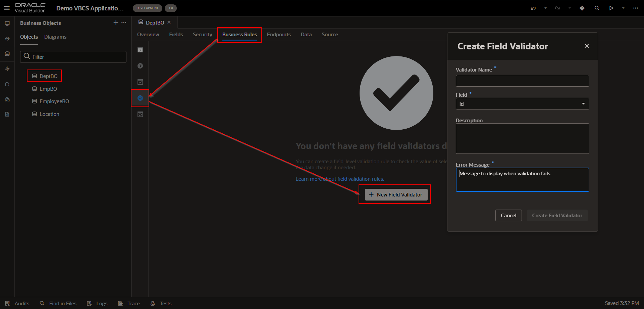Open Business Objects panel more options menu
This screenshot has width=644, height=309.
pos(124,23)
